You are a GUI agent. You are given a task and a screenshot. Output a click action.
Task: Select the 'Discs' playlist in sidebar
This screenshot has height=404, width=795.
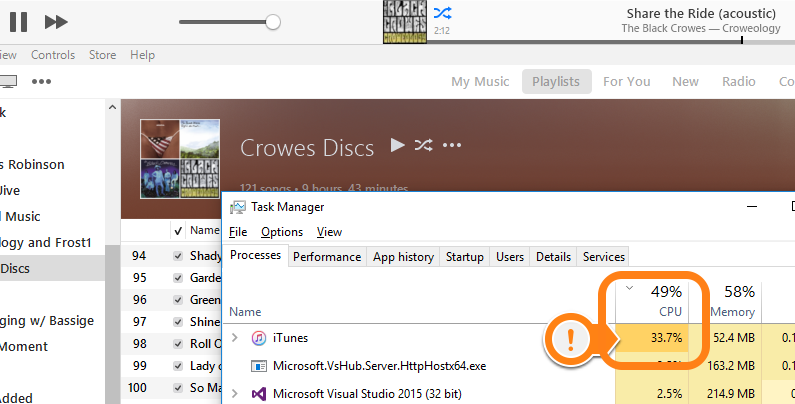tap(52, 268)
